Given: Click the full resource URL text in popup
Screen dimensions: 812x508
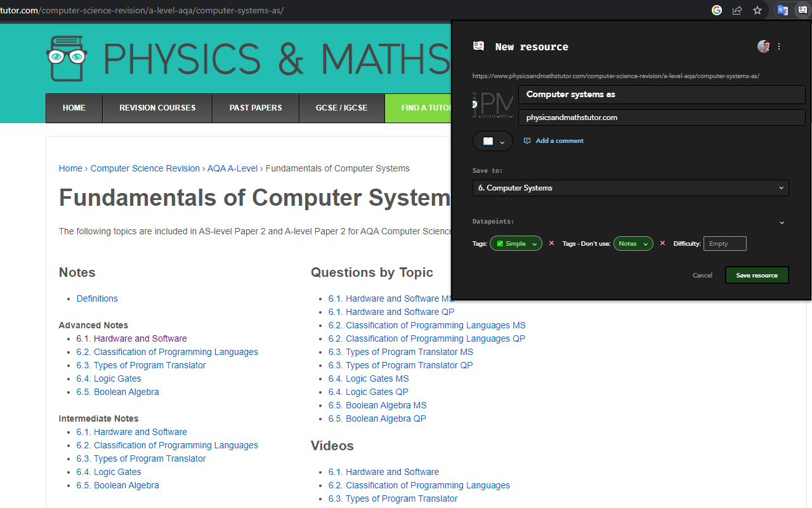Looking at the screenshot, I should coord(616,76).
